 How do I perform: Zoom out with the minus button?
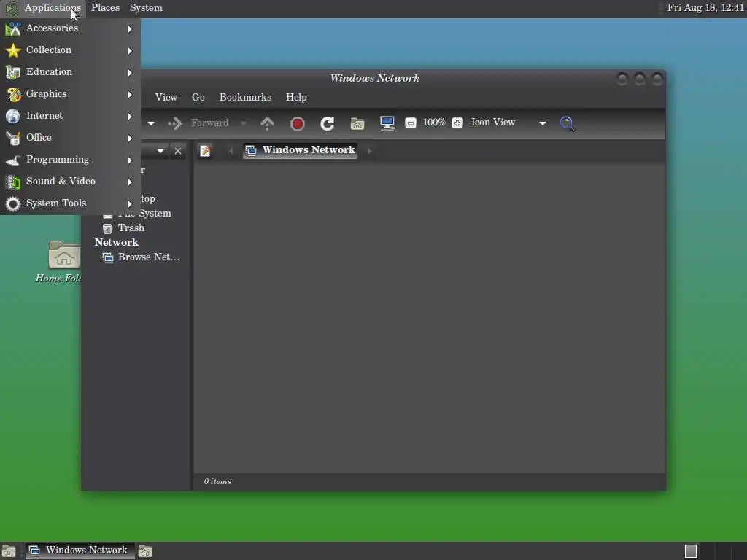[410, 123]
